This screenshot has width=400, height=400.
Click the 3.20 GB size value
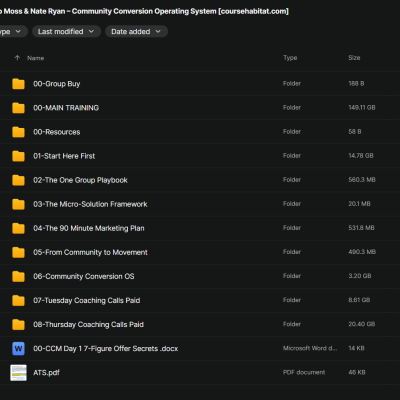[x=360, y=276]
